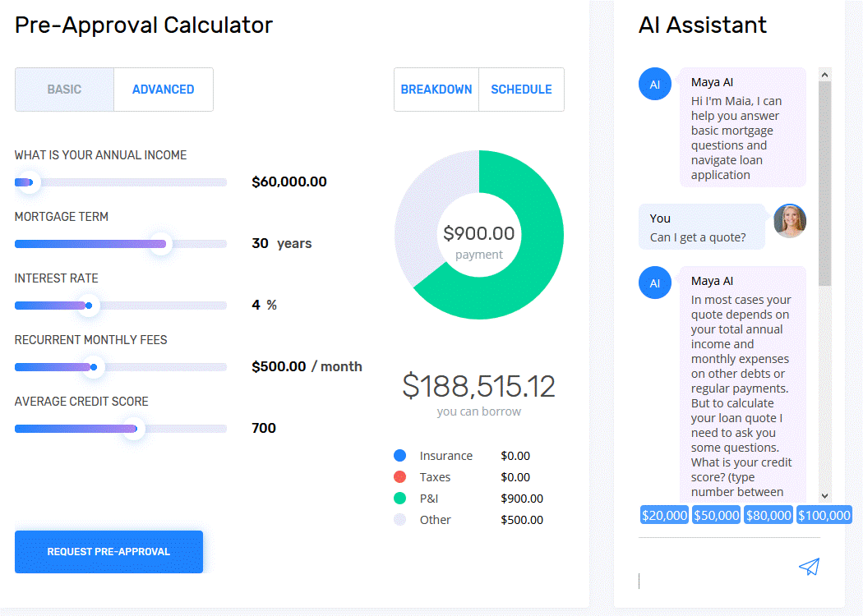Click the AVERAGE CREDIT SCORE label
The image size is (863, 616).
click(81, 402)
